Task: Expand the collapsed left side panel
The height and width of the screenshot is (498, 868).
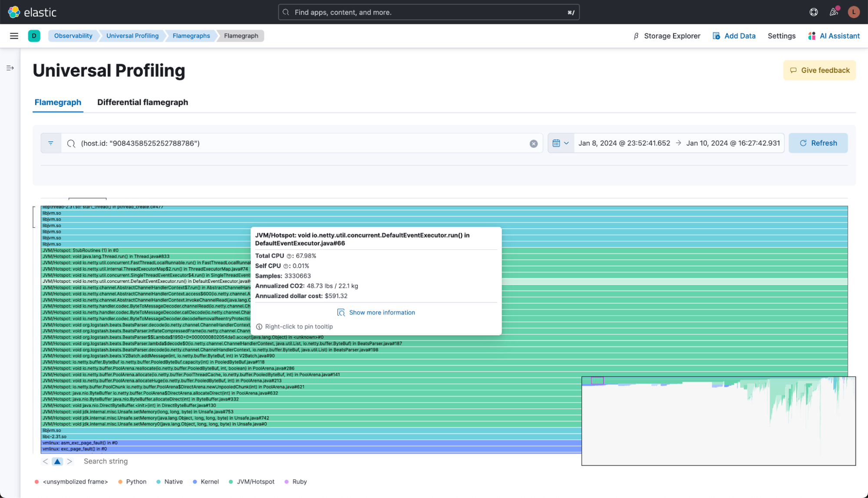Action: click(10, 68)
